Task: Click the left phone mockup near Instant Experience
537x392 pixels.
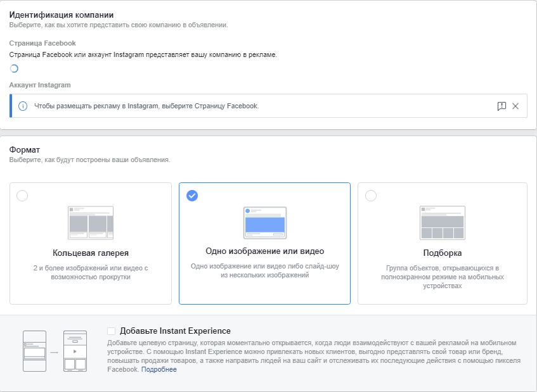Action: (34, 350)
